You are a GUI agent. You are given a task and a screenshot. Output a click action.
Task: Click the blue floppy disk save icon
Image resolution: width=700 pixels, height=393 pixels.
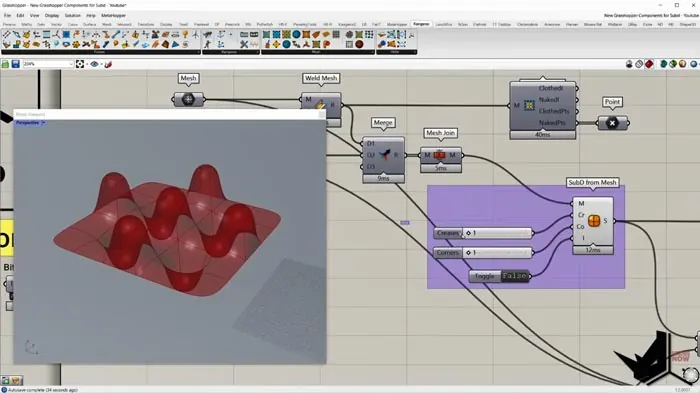16,64
